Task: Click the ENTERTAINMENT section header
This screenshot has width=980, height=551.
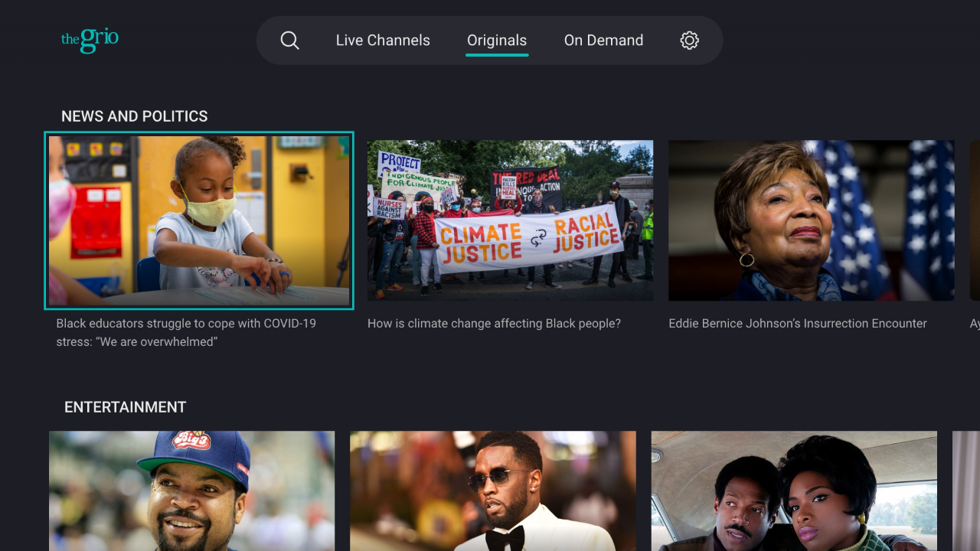Action: pyautogui.click(x=125, y=406)
